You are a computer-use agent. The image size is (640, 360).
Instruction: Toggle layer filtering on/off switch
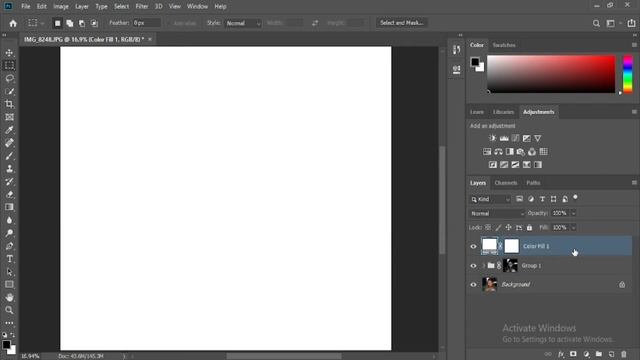(576, 198)
